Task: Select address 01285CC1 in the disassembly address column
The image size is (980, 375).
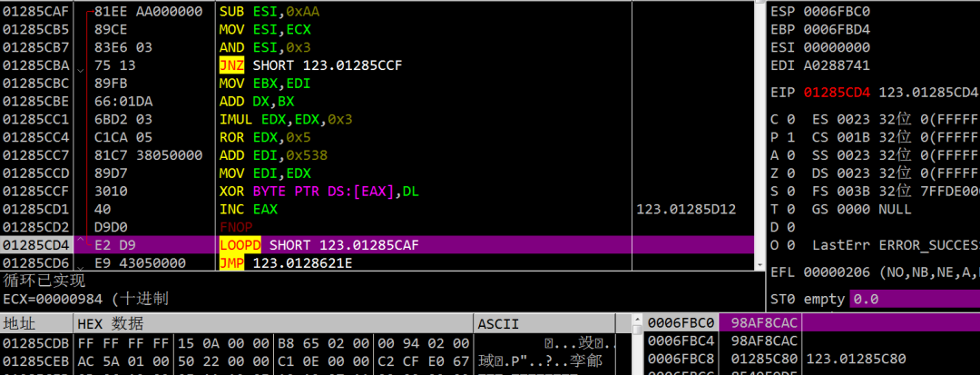Action: [35, 119]
